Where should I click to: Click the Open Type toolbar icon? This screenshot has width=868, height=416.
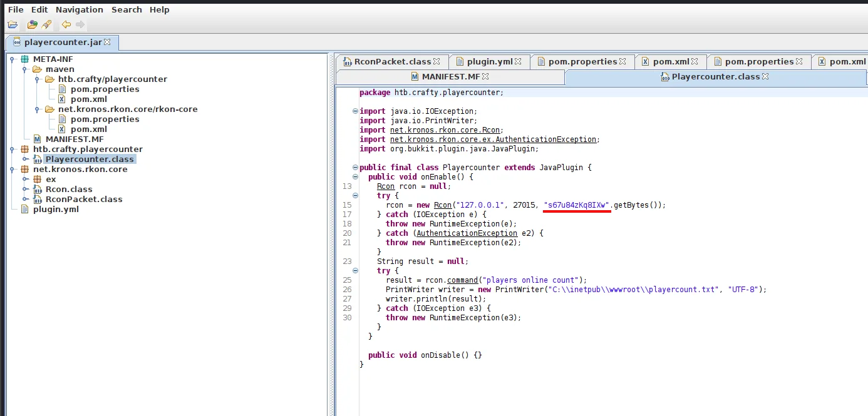tap(33, 24)
